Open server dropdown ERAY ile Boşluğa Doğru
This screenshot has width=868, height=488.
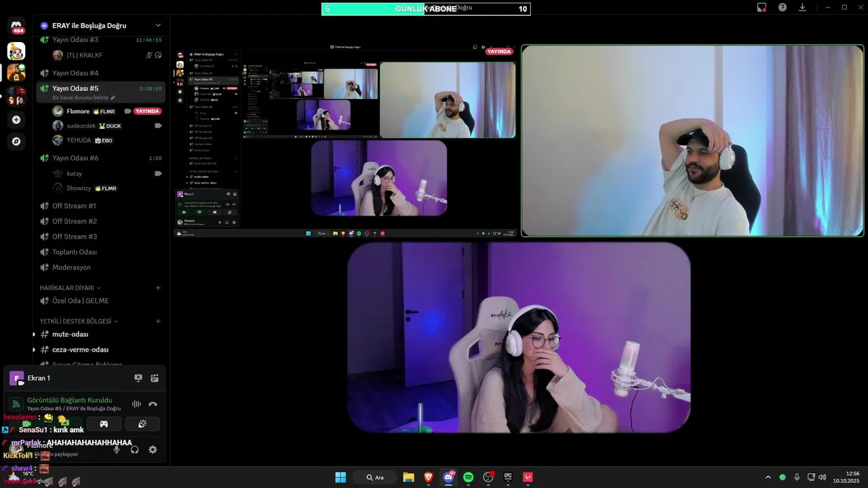pyautogui.click(x=102, y=26)
